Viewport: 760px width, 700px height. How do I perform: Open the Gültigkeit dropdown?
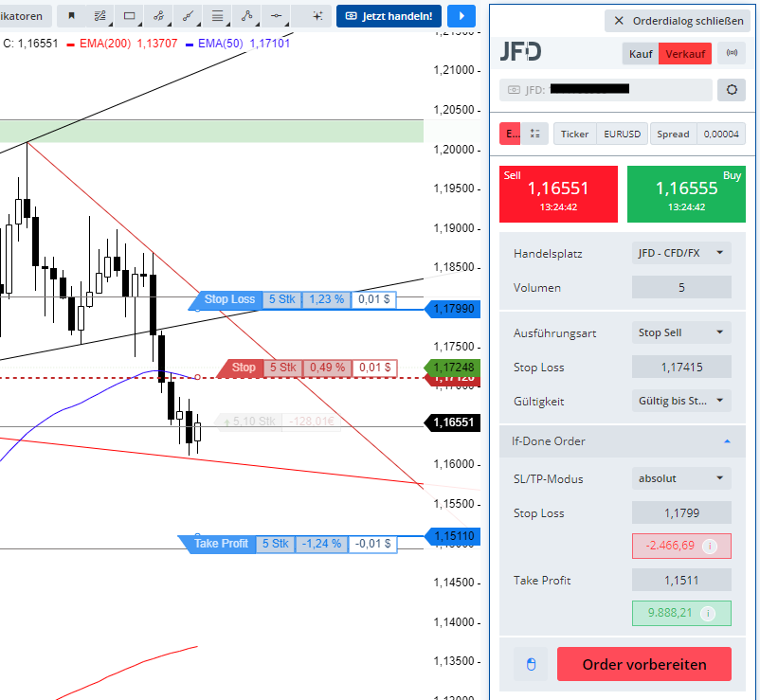[681, 401]
